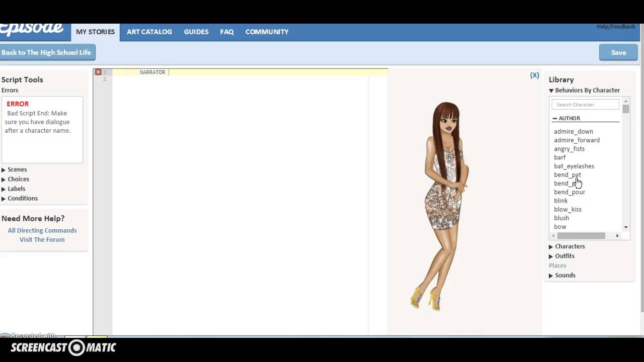
Task: Select the bend_pour behavior
Action: tap(570, 192)
